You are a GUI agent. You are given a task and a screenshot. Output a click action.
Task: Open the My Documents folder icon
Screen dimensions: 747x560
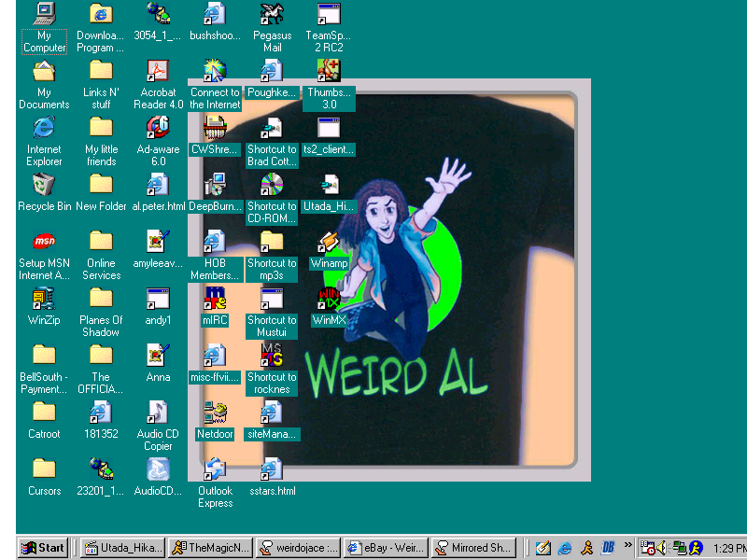(44, 71)
